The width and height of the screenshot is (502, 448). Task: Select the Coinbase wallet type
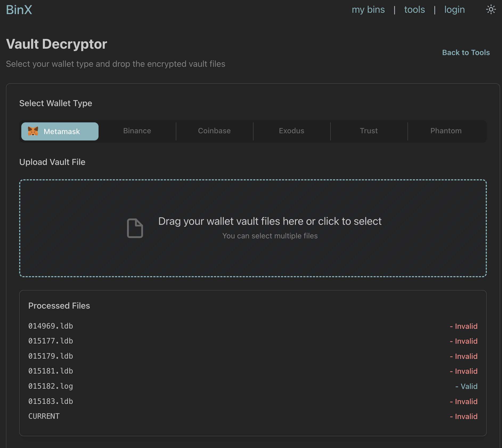click(x=214, y=131)
